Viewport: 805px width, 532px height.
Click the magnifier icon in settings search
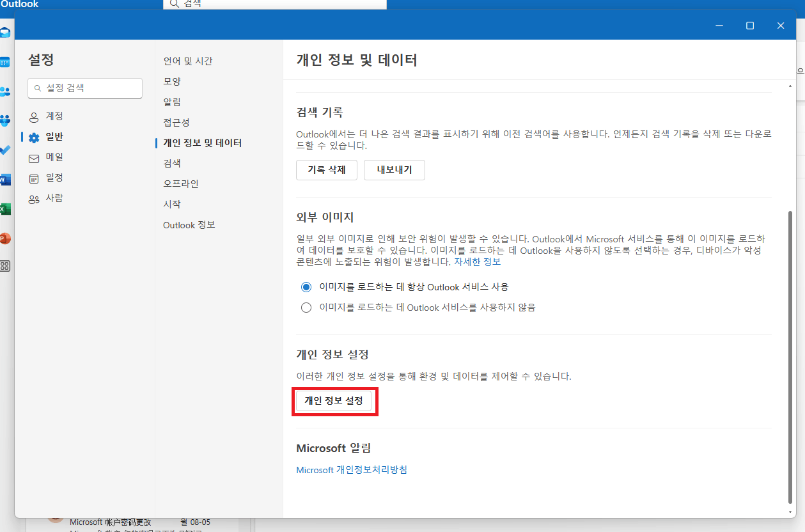click(38, 88)
